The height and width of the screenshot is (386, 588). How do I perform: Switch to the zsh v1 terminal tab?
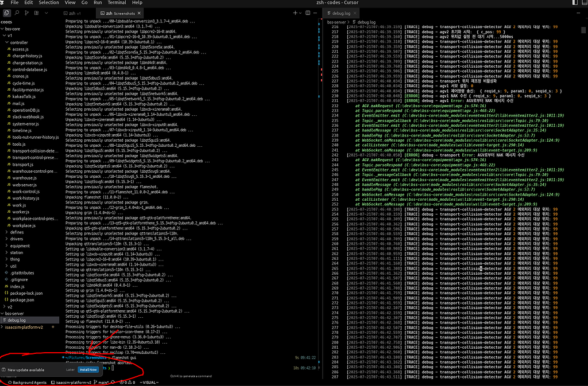coord(72,12)
